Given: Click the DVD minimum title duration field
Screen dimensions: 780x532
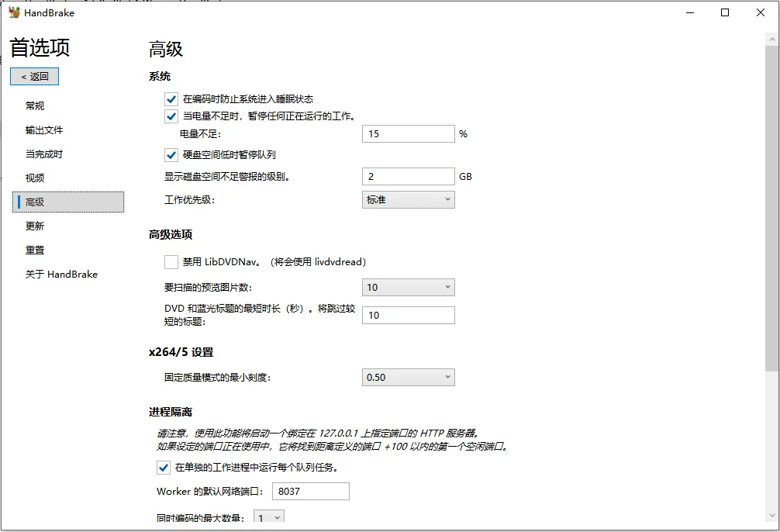Looking at the screenshot, I should (409, 315).
